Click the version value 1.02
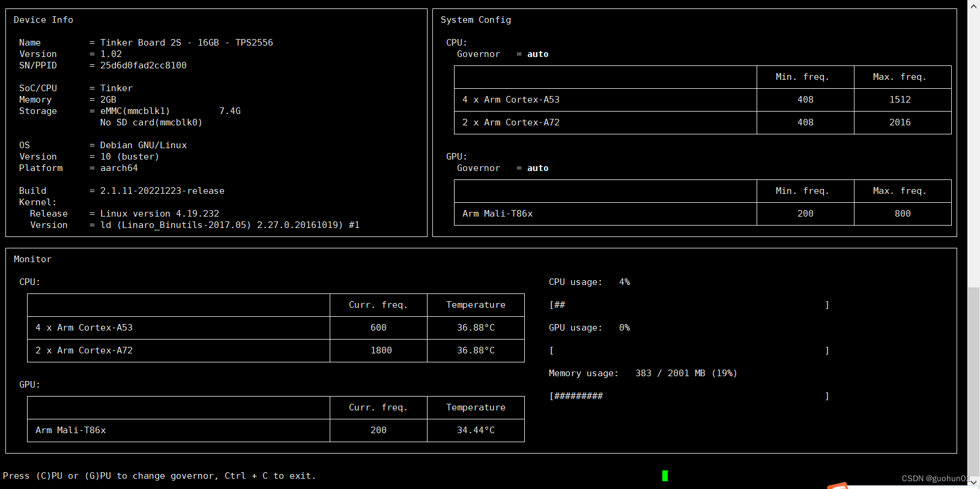980x489 pixels. [x=111, y=54]
